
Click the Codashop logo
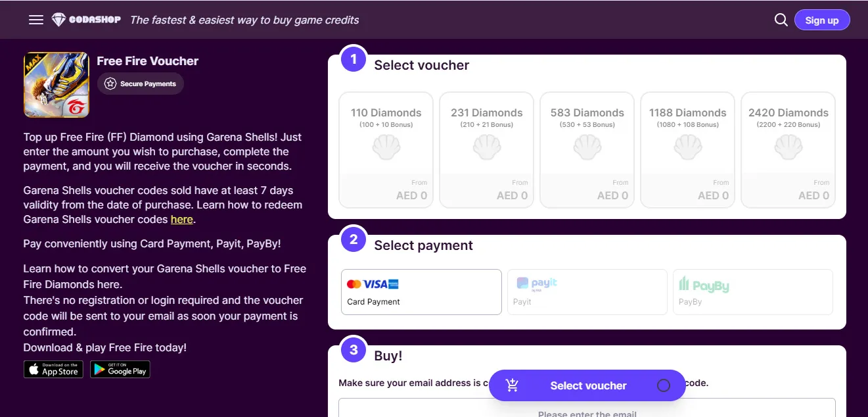tap(86, 20)
